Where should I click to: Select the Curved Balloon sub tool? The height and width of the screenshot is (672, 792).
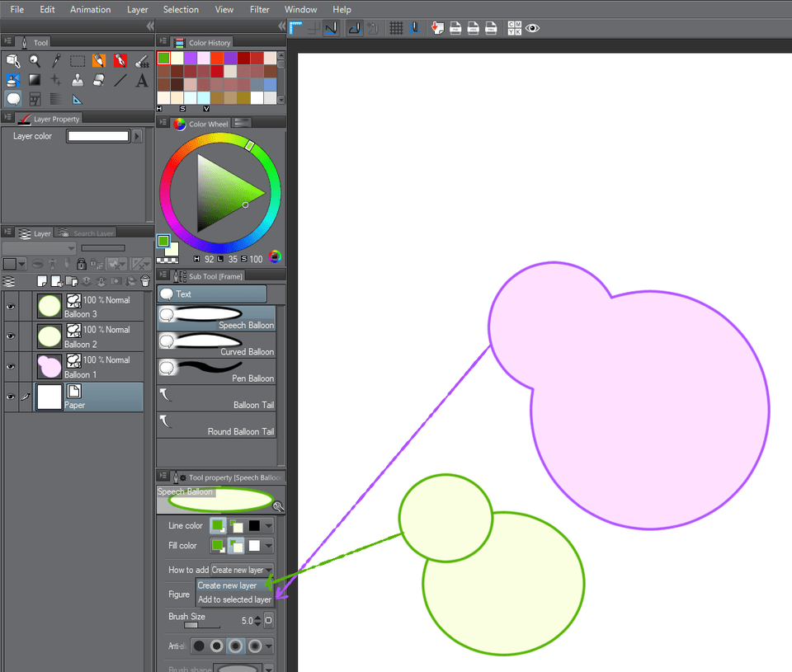click(x=216, y=343)
